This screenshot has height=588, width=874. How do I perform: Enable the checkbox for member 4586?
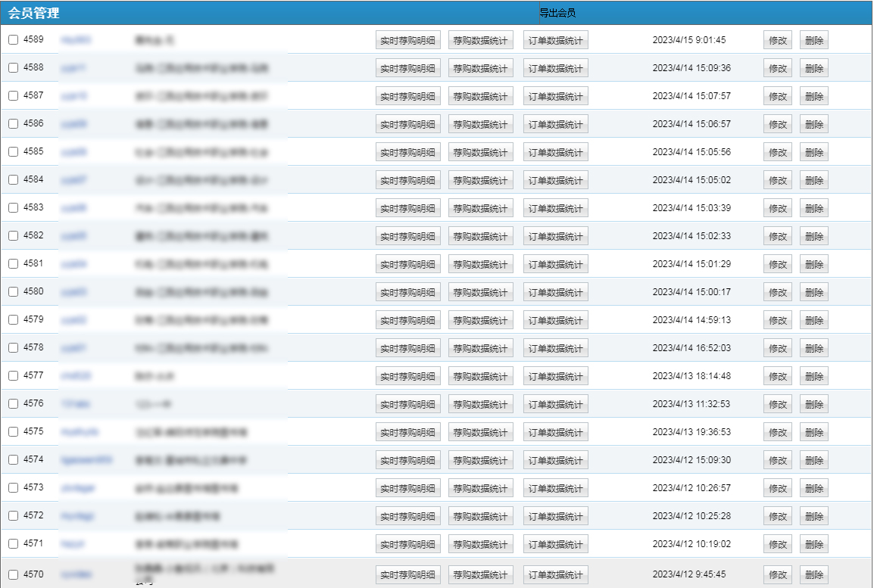tap(13, 124)
